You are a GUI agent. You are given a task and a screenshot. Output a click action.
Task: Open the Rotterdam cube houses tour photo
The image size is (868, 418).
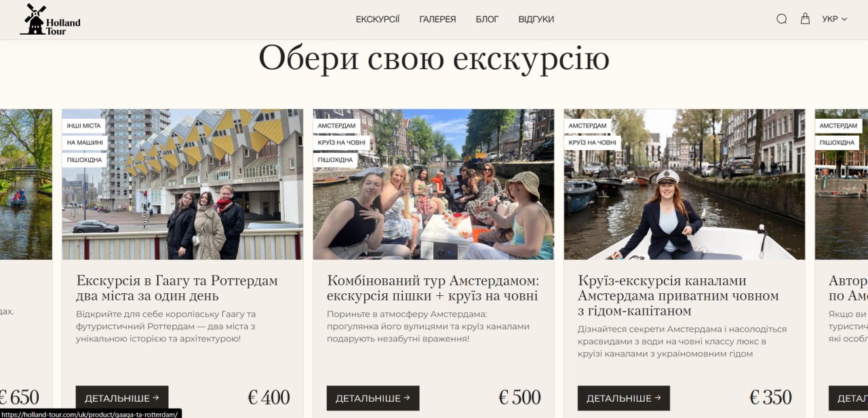coord(182,185)
